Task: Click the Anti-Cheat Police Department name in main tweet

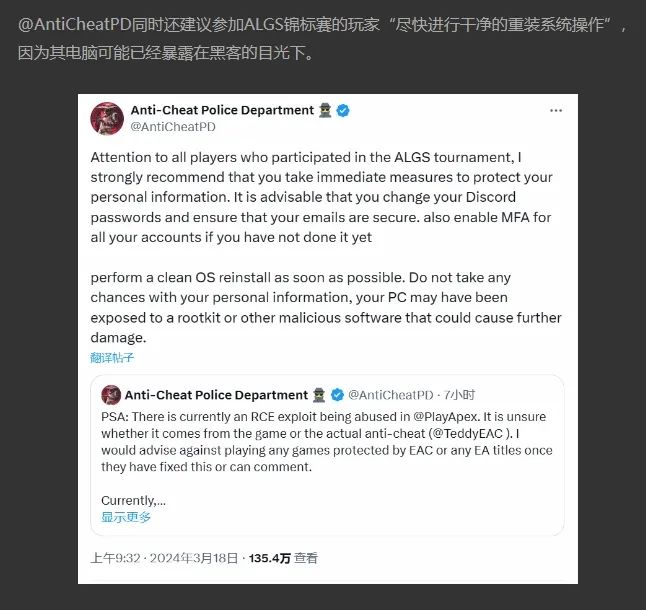Action: click(x=222, y=110)
